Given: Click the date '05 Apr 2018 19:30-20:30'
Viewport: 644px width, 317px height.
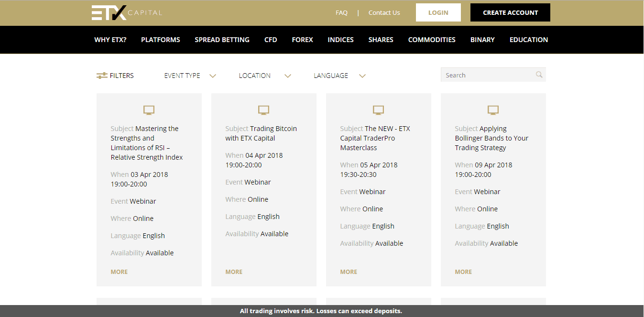Looking at the screenshot, I should [x=369, y=170].
